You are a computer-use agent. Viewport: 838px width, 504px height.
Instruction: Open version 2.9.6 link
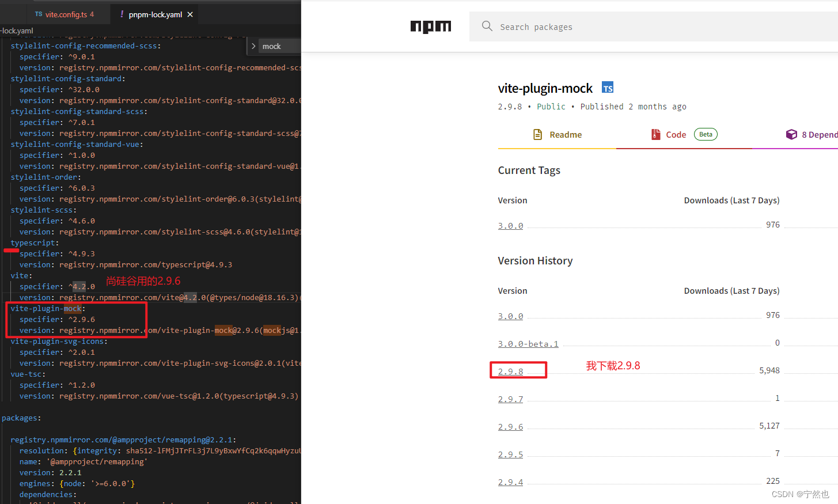pyautogui.click(x=510, y=427)
